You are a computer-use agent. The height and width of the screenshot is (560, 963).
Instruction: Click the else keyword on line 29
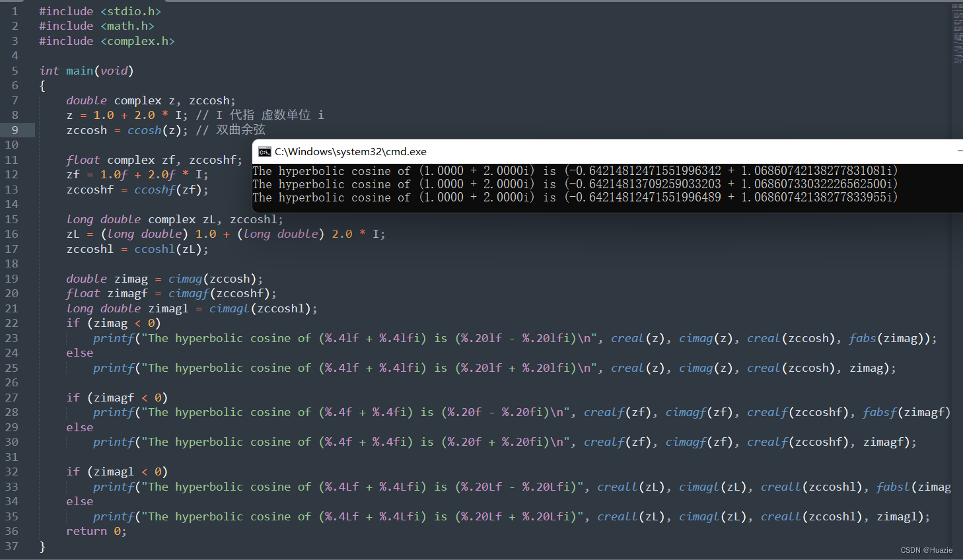pyautogui.click(x=79, y=427)
